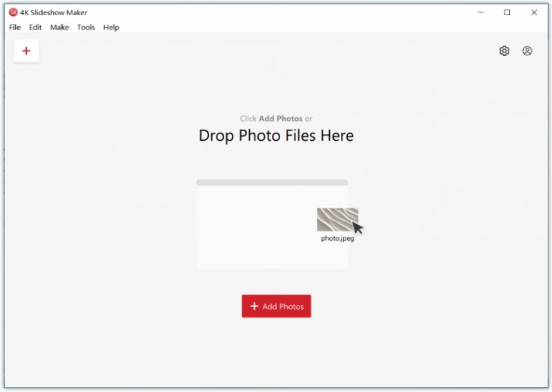This screenshot has height=392, width=552.
Task: Click the red Add Photos button
Action: point(277,306)
